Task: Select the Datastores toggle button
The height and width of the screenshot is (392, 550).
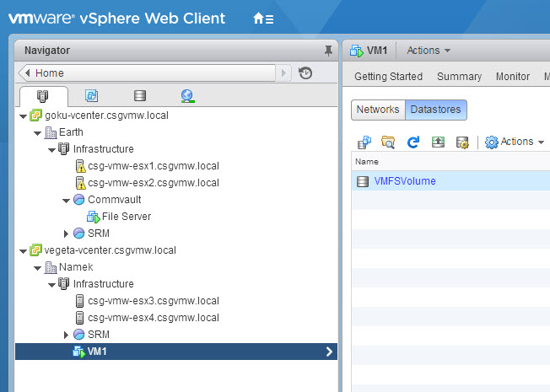Action: pyautogui.click(x=435, y=110)
